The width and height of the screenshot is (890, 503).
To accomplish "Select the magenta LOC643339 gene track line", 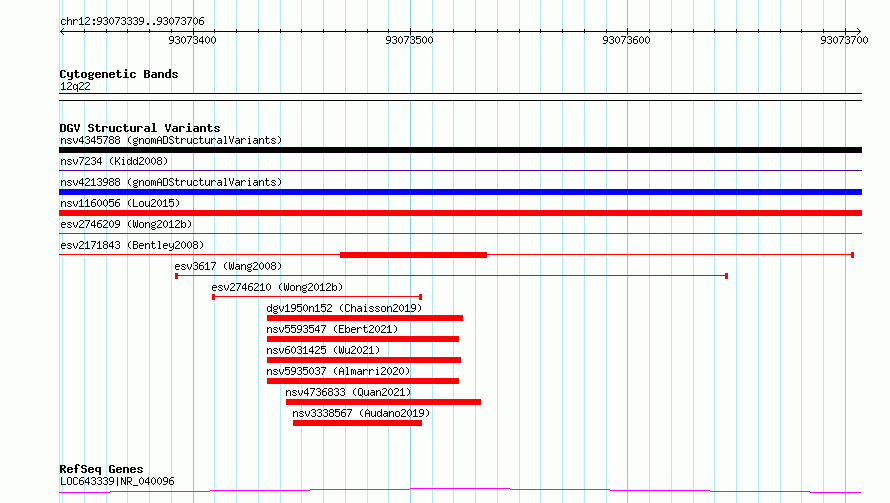I will click(460, 490).
